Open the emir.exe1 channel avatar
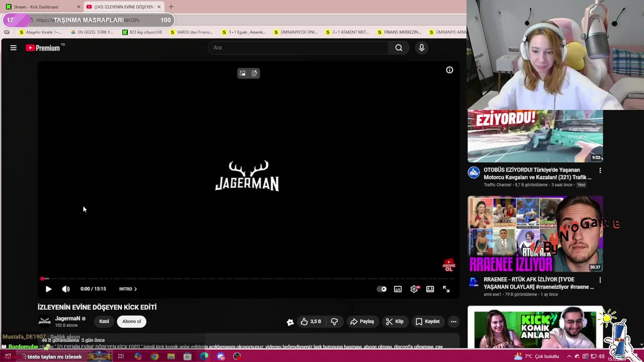Image resolution: width=644 pixels, height=362 pixels. (x=474, y=282)
